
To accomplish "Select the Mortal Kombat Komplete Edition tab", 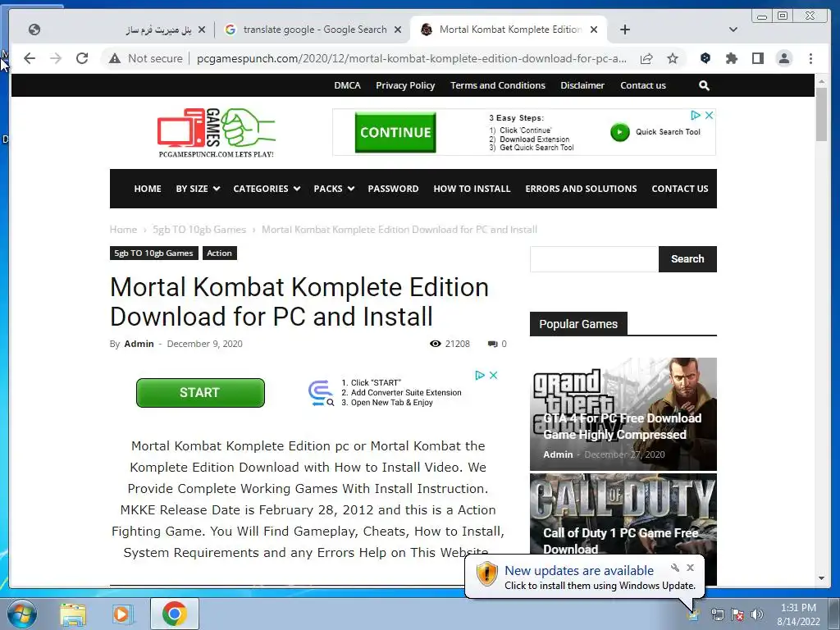I will point(509,30).
